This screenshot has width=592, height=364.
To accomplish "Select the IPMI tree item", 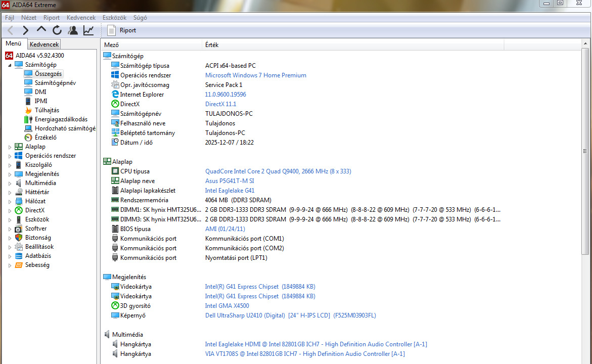I will coord(41,101).
